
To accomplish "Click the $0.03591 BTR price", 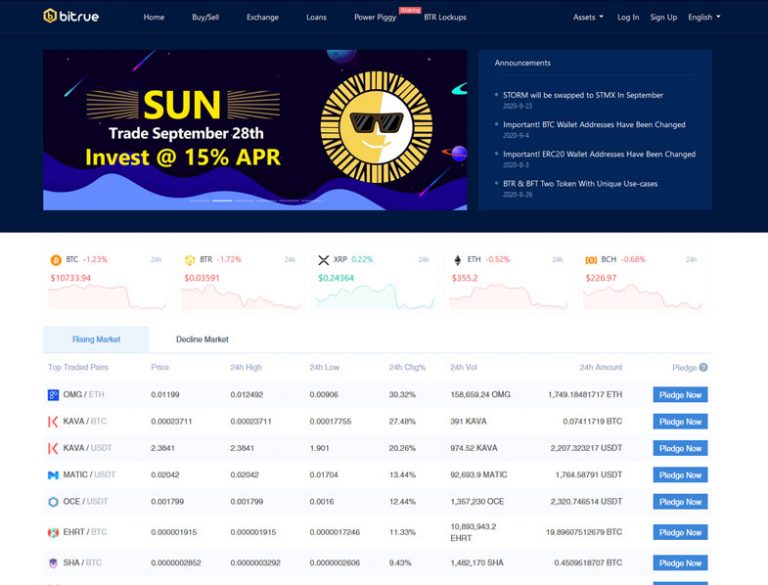I will (x=202, y=278).
